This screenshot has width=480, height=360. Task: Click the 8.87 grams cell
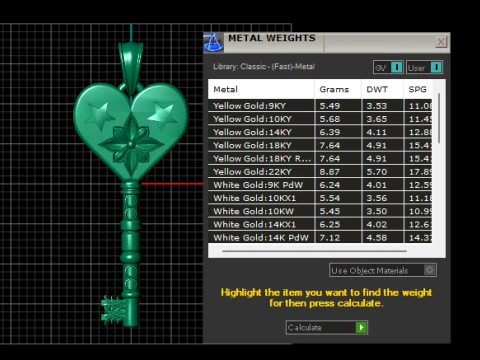tap(338, 172)
